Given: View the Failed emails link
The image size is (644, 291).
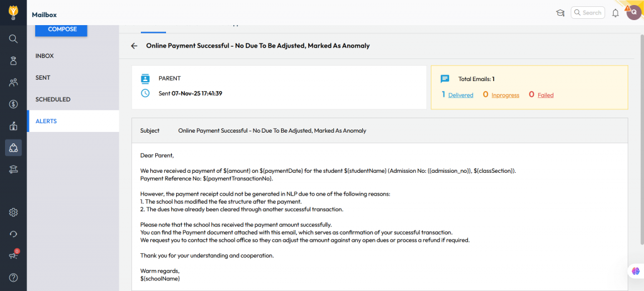Looking at the screenshot, I should click(x=545, y=95).
